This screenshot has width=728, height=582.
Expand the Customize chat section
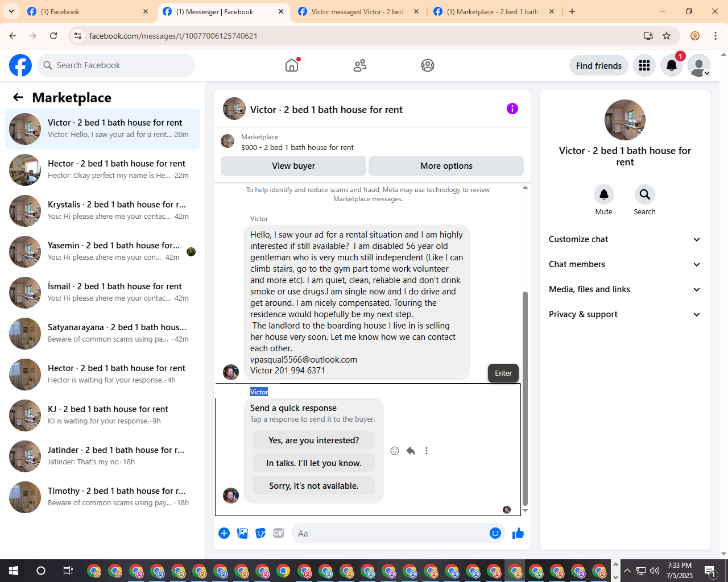[625, 239]
